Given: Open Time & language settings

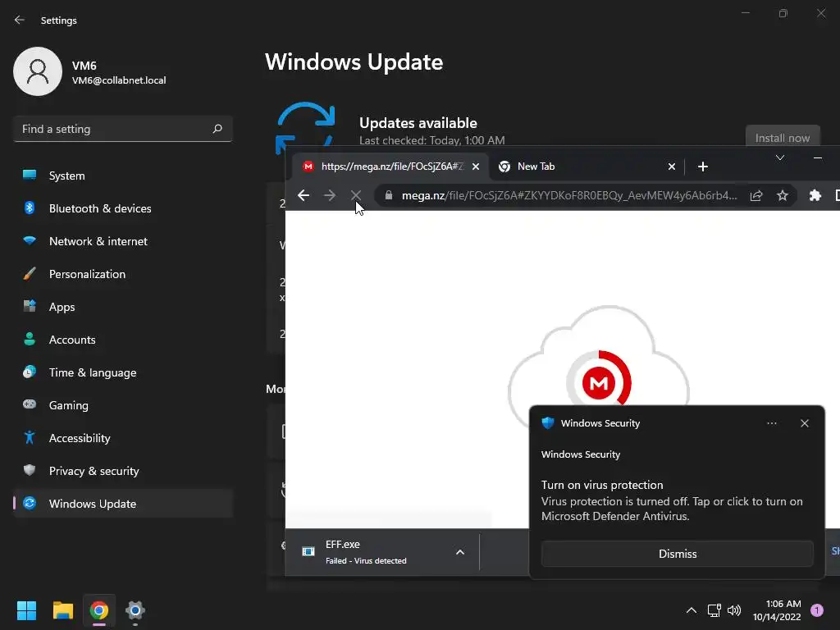Looking at the screenshot, I should tap(123, 372).
